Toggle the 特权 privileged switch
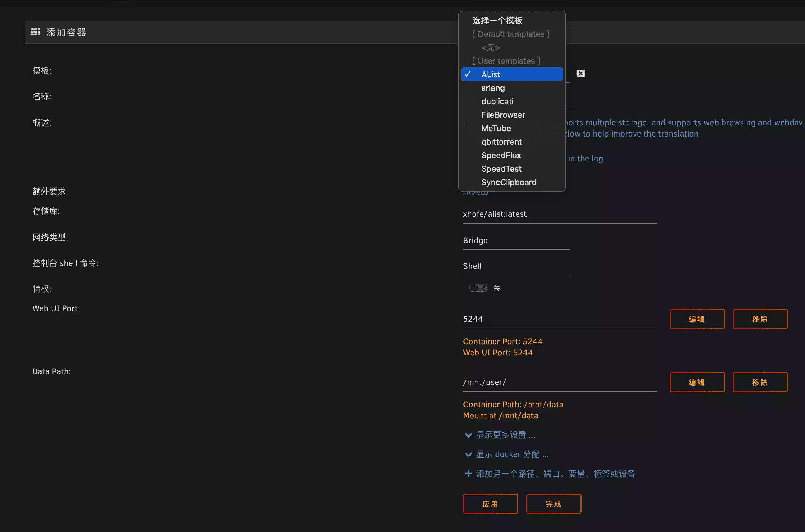Viewport: 805px width, 532px height. pyautogui.click(x=478, y=288)
